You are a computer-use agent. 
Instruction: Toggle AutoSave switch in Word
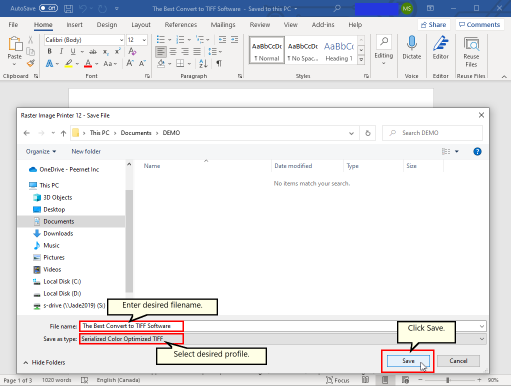pos(48,8)
